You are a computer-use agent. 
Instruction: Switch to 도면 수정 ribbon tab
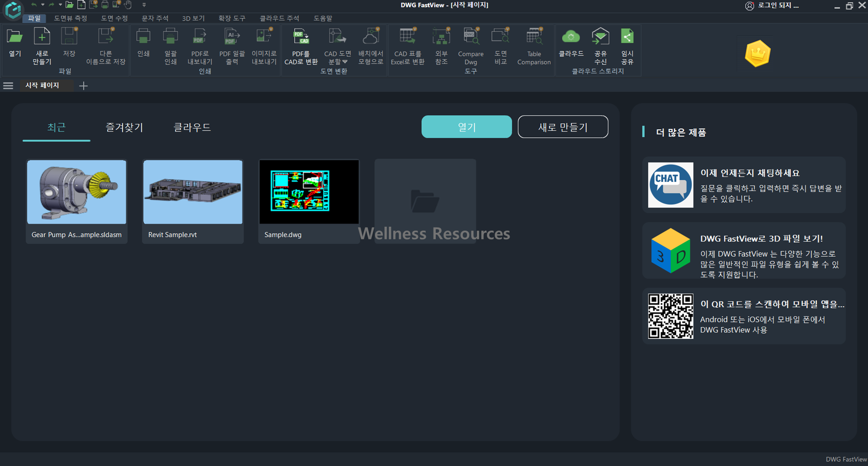click(x=114, y=18)
